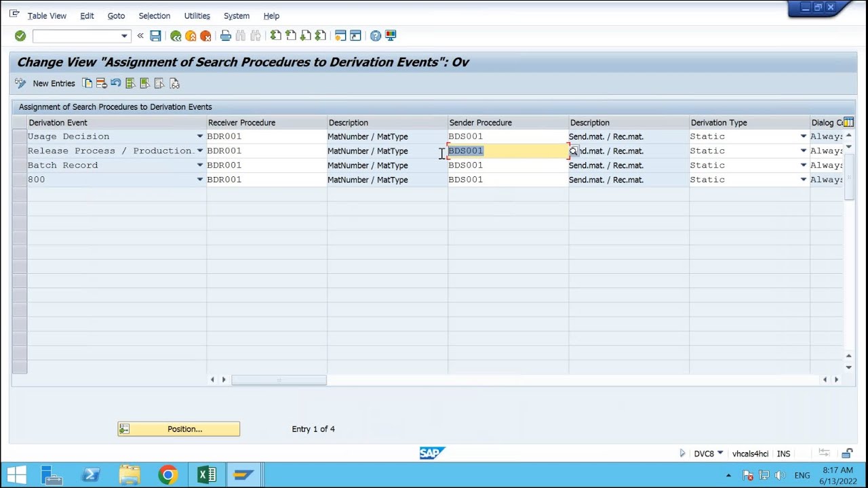Open the Help menu

coord(271,16)
